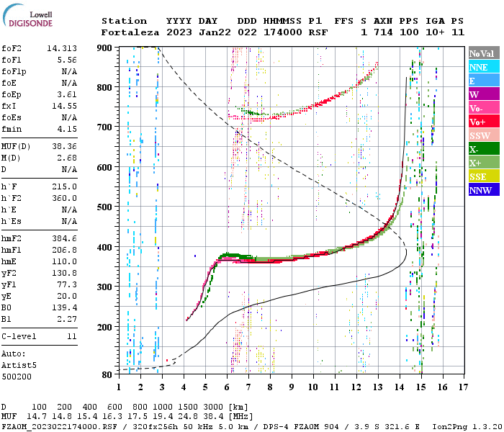
Task: Click the 17 MHz frequency axis label
Action: 463,387
